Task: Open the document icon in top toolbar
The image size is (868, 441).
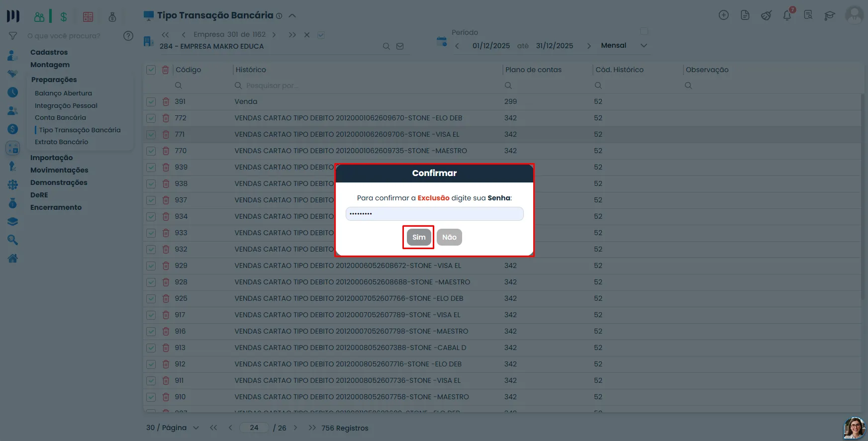Action: [x=745, y=15]
